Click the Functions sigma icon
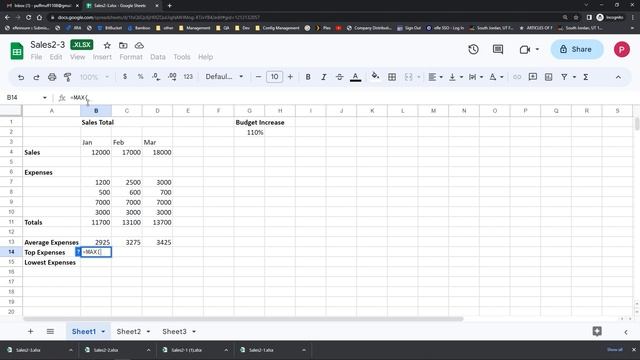 (586, 77)
